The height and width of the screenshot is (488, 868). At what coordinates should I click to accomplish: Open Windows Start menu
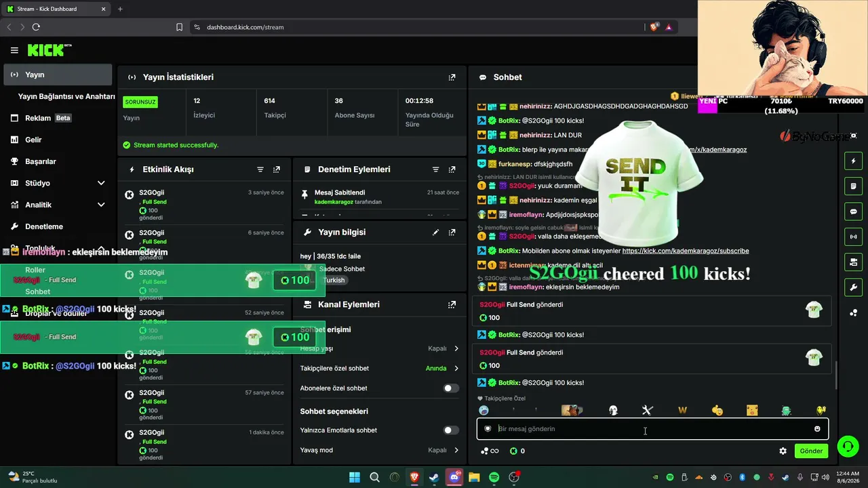pos(355,477)
